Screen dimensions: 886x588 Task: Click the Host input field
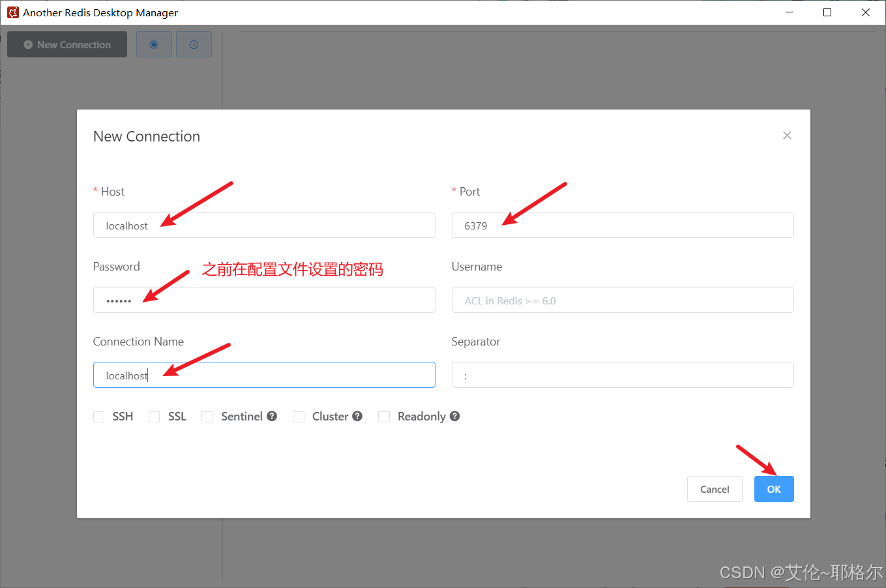coord(264,225)
